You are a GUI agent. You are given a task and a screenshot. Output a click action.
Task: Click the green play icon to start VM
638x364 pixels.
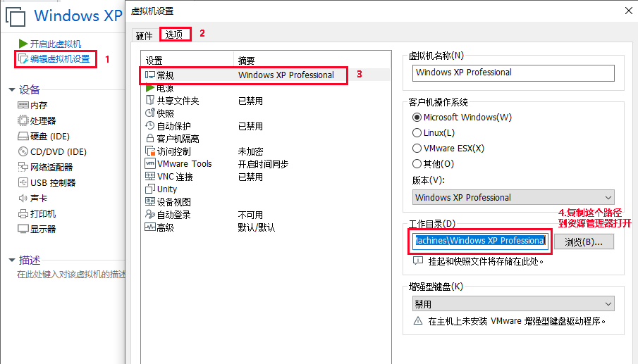[23, 44]
